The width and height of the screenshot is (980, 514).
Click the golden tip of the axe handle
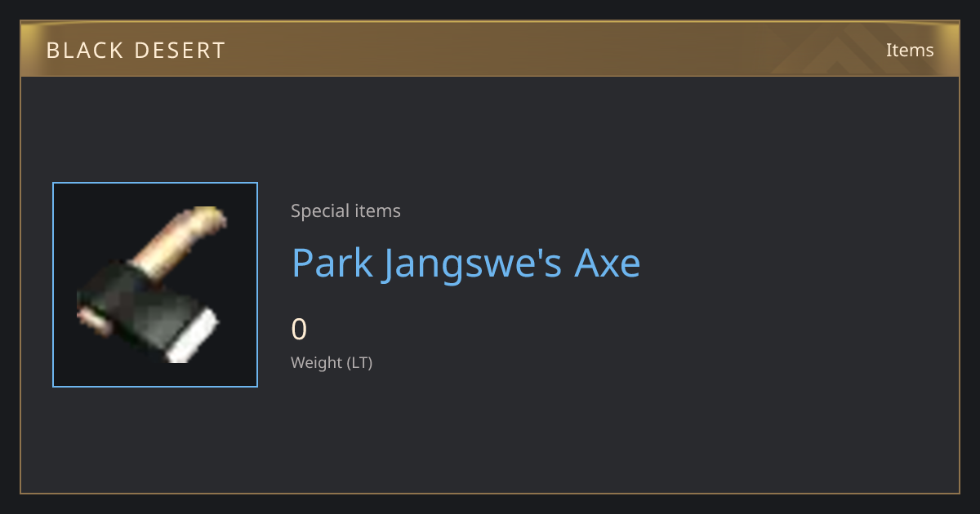coord(210,218)
